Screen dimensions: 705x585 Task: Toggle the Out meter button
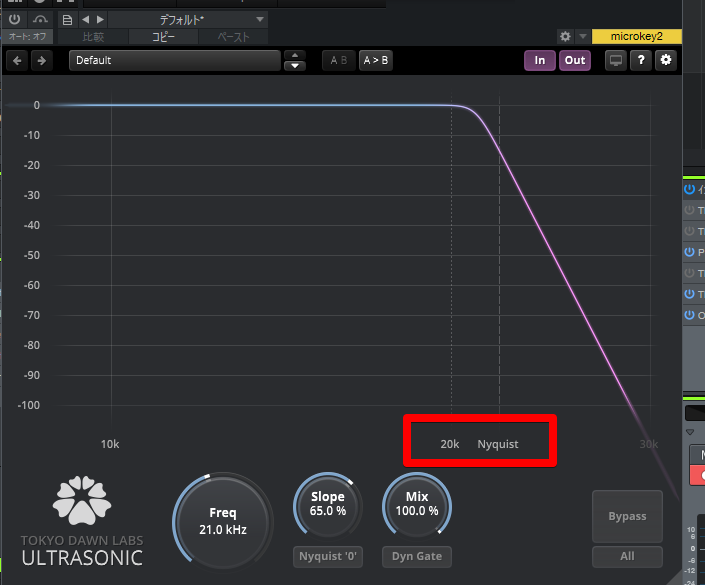tap(575, 60)
